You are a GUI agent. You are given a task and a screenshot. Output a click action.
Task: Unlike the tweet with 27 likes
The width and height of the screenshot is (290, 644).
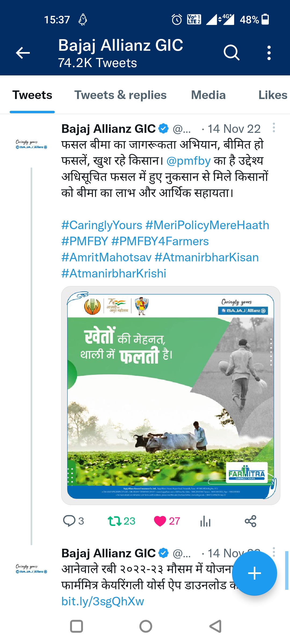[x=160, y=521]
